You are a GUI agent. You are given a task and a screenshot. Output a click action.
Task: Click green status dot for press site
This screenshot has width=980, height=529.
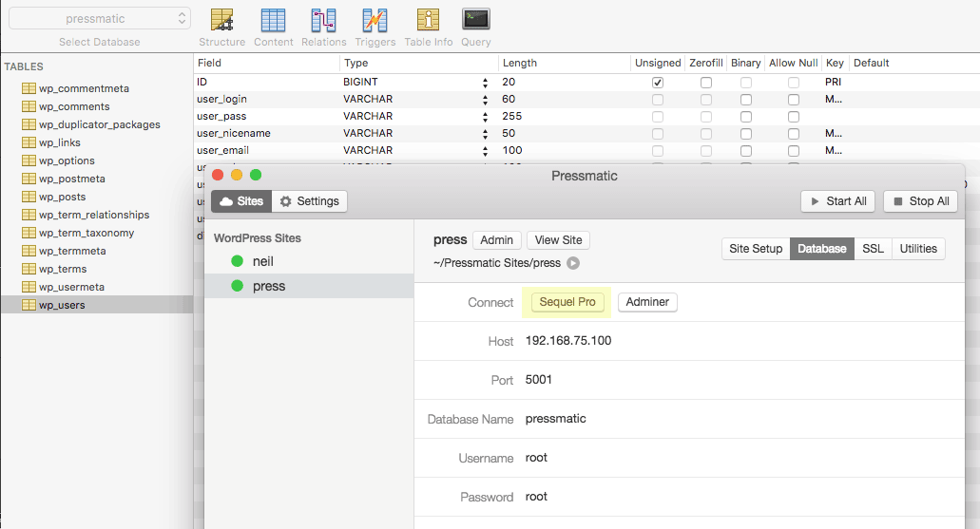(237, 286)
